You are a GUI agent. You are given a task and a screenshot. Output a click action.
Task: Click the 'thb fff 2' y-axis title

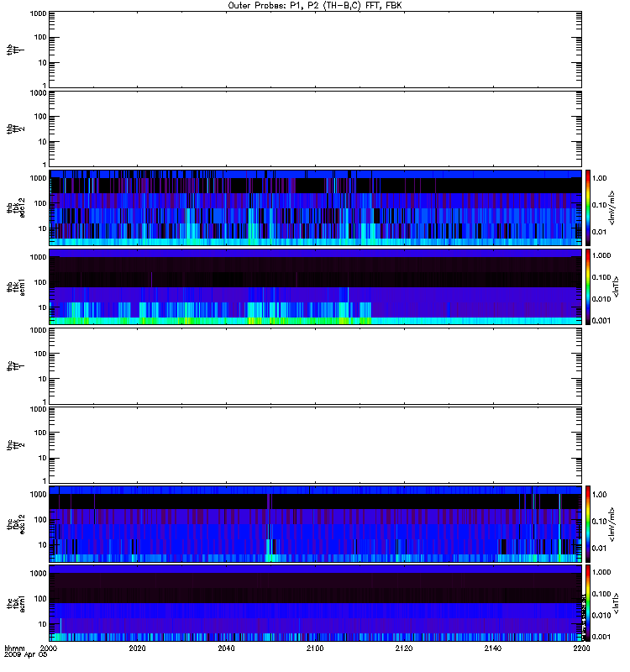click(15, 129)
